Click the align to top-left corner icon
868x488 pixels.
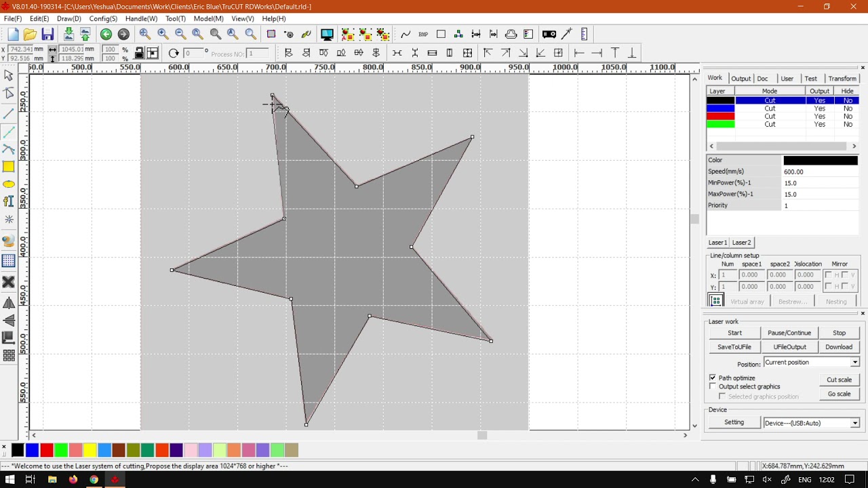(488, 53)
